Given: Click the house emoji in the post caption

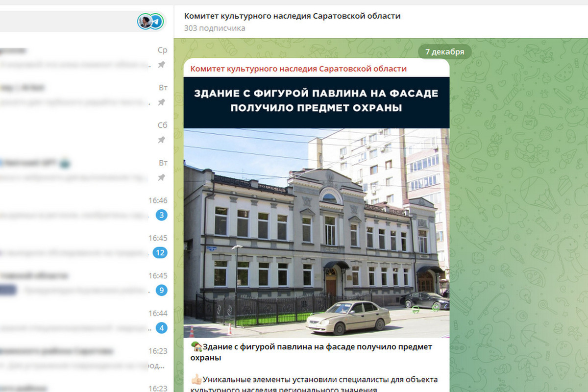Looking at the screenshot, I should 196,347.
